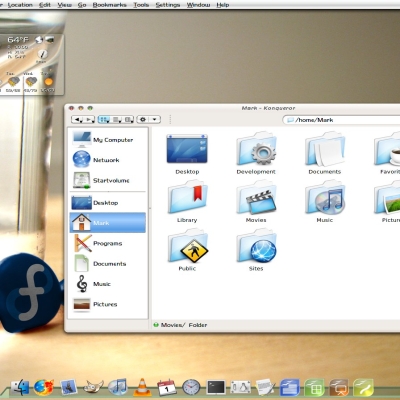The width and height of the screenshot is (400, 400).
Task: Select Startvolume in the sidebar
Action: [108, 180]
